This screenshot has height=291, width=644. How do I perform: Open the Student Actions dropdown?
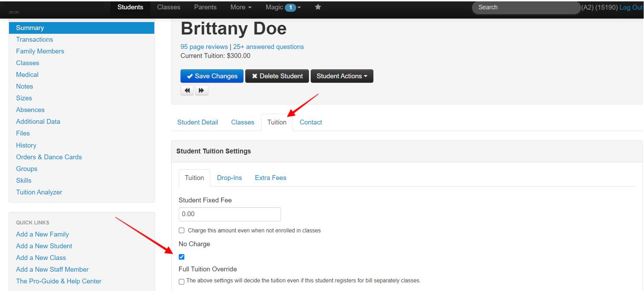(x=342, y=76)
